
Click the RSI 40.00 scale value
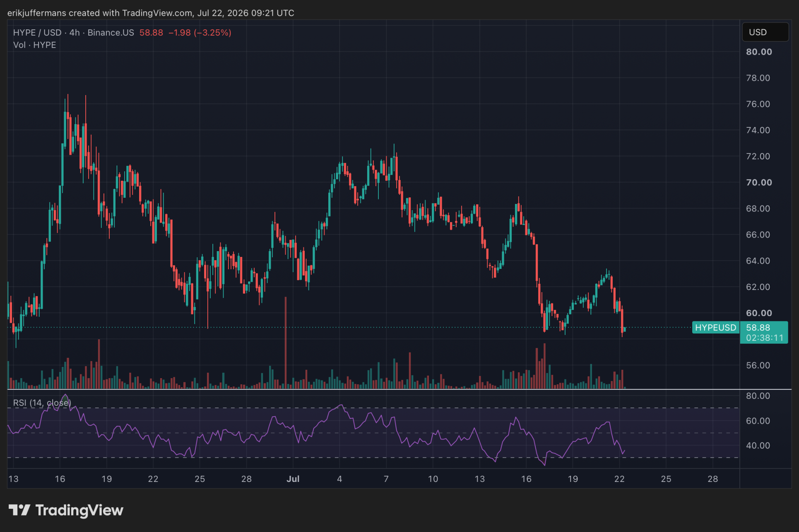coord(758,446)
